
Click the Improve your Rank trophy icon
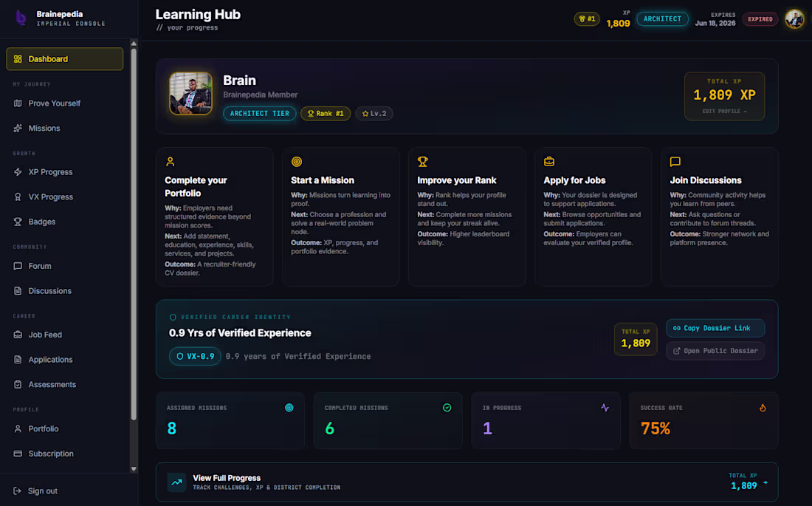pos(422,162)
